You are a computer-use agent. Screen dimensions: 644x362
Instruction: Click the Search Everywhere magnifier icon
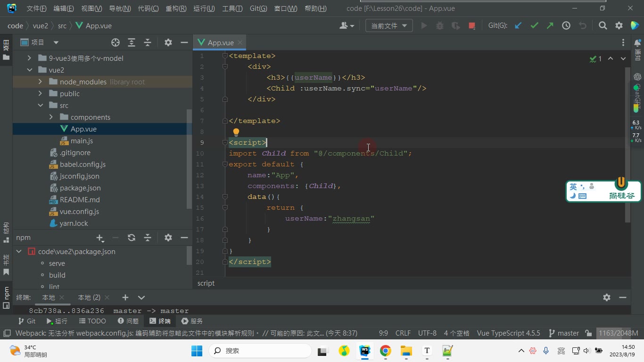click(603, 26)
